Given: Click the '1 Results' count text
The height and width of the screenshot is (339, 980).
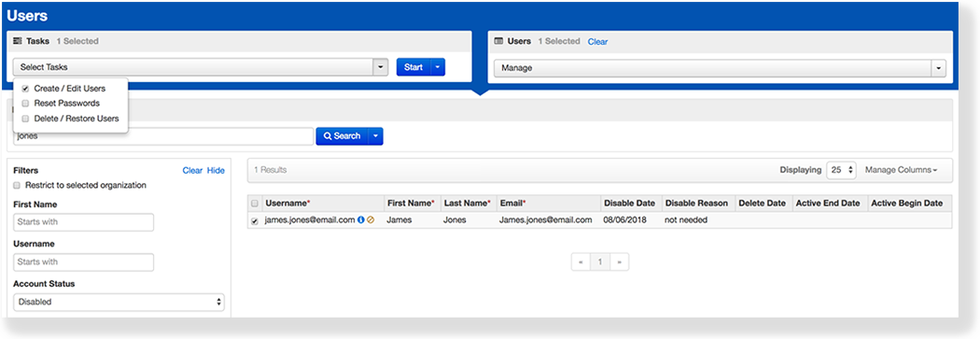Looking at the screenshot, I should pyautogui.click(x=270, y=170).
